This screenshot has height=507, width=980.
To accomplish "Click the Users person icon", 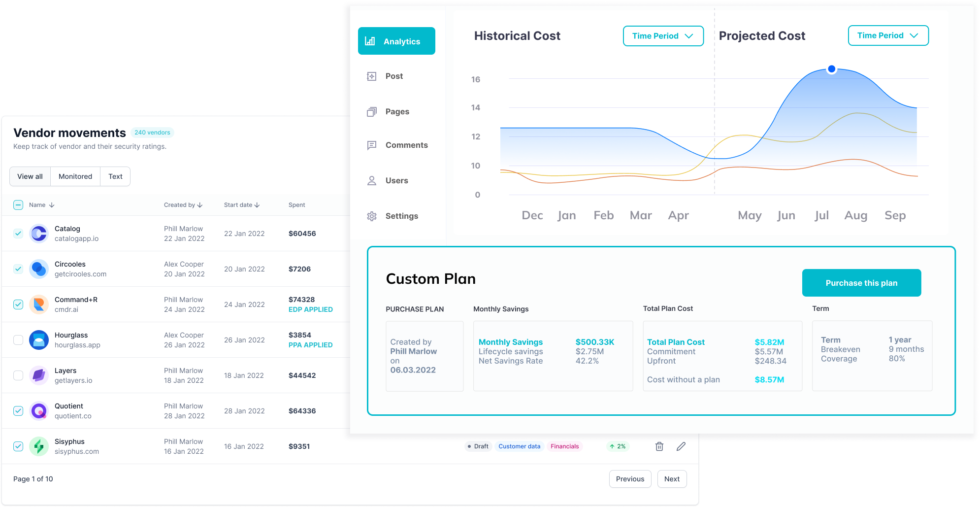I will click(x=372, y=181).
